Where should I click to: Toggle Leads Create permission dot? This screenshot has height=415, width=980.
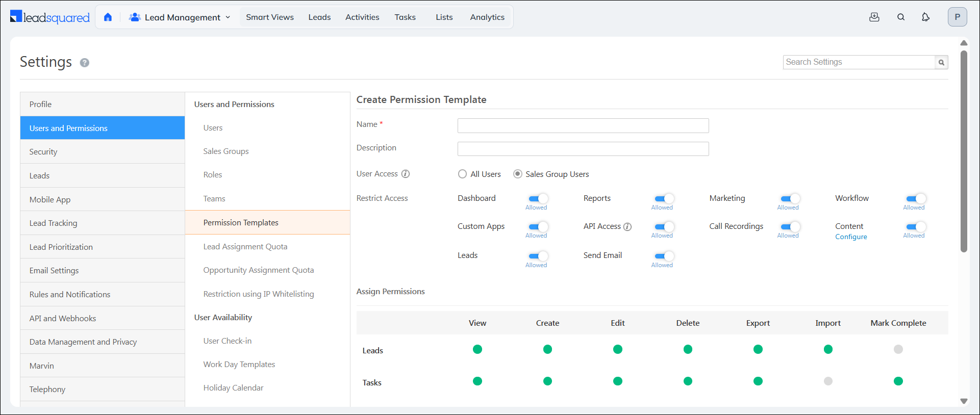(547, 349)
